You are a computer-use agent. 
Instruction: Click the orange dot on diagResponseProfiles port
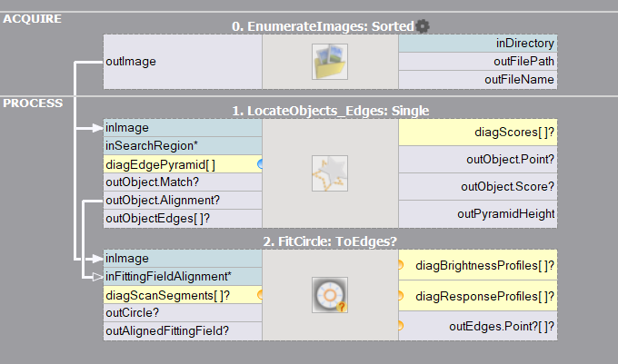click(401, 296)
